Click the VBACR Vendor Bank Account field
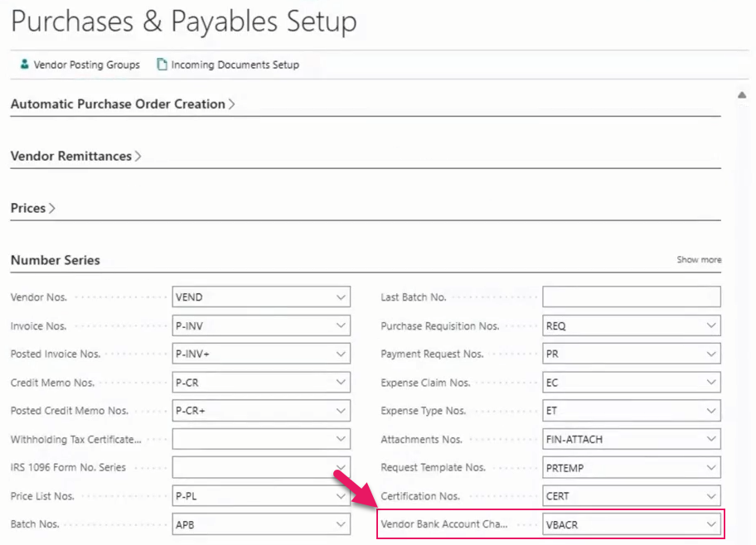756x545 pixels. click(632, 524)
